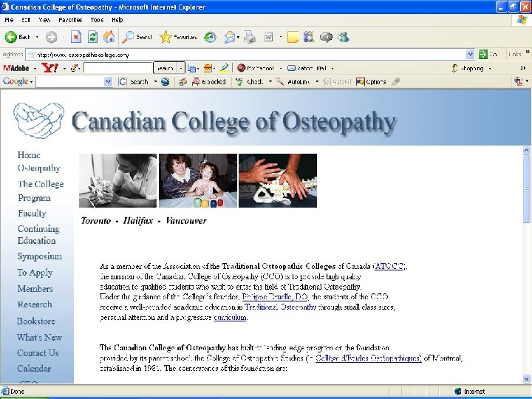Click the page vertical scrollbar thumb
Image resolution: width=532 pixels, height=399 pixels.
527,189
